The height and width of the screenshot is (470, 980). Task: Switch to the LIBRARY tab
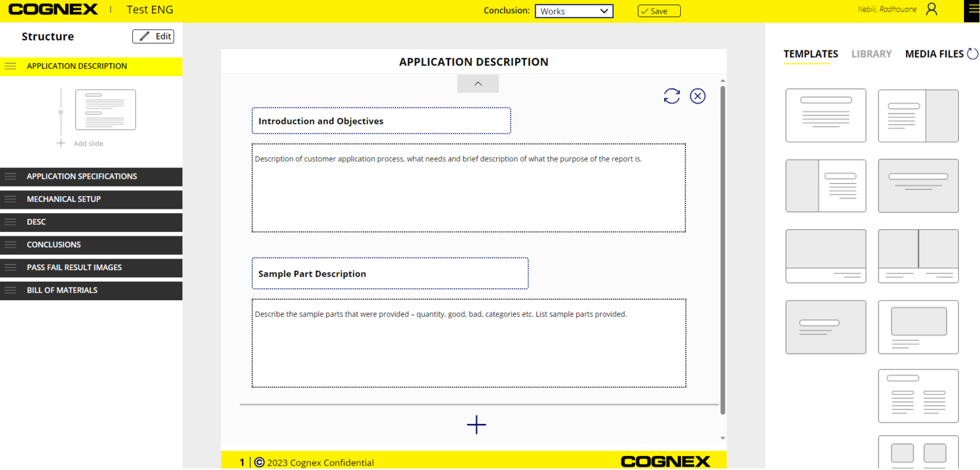click(x=872, y=54)
